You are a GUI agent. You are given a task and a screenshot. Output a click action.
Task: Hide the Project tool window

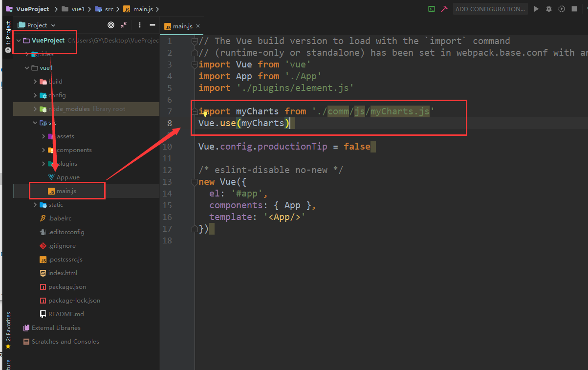coord(152,25)
